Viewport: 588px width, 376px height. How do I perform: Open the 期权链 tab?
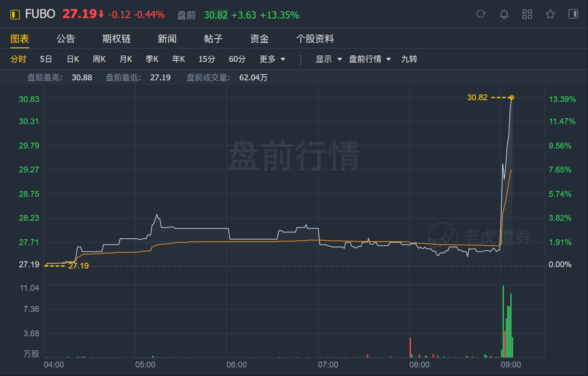pyautogui.click(x=117, y=39)
